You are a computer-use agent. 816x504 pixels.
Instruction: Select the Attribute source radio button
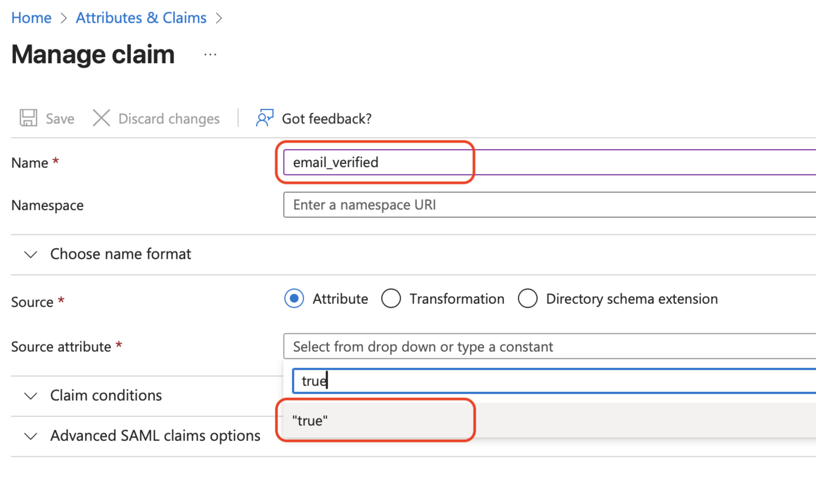click(x=294, y=298)
